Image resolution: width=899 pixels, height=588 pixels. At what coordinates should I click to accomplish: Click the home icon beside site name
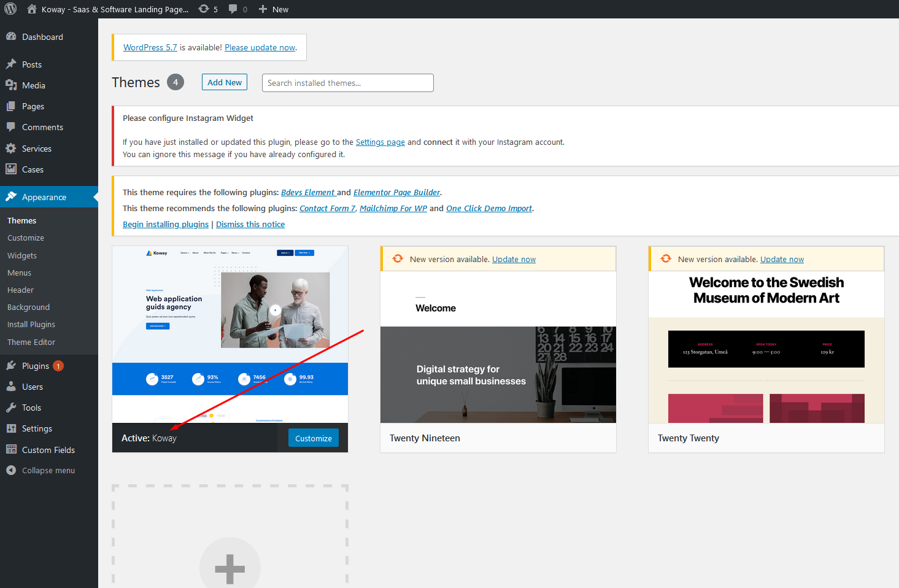point(32,9)
